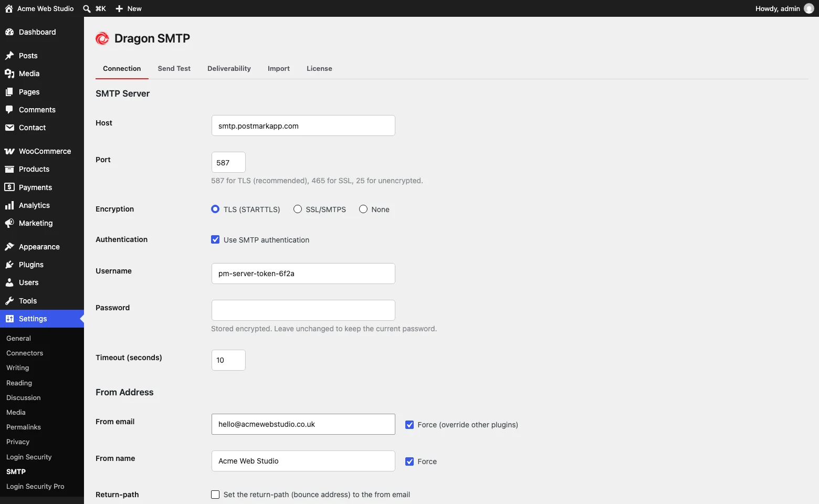This screenshot has width=819, height=504.
Task: Switch to the Connection tab
Action: (122, 69)
